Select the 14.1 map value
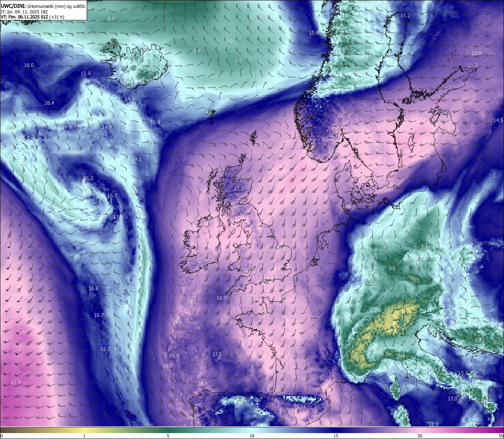This screenshot has height=439, width=504. [137, 159]
